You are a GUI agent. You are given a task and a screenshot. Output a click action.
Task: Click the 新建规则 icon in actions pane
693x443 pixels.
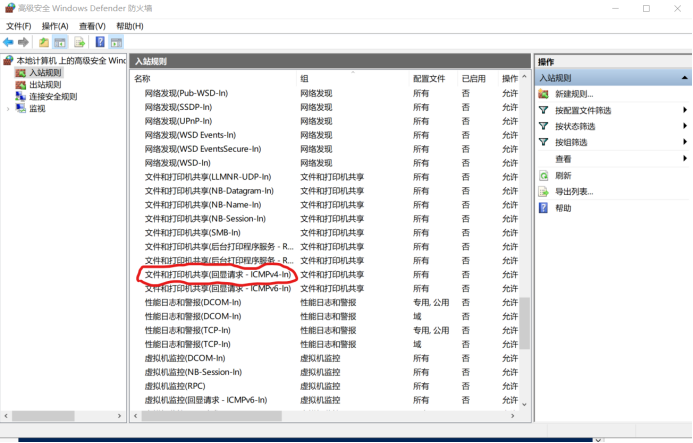tap(544, 94)
